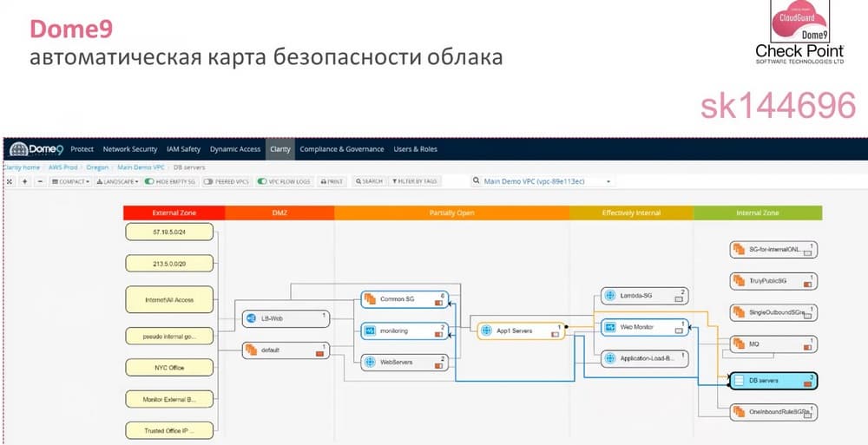The width and height of the screenshot is (868, 445).
Task: Select the 213.5.0.0/20 source node
Action: 169,264
